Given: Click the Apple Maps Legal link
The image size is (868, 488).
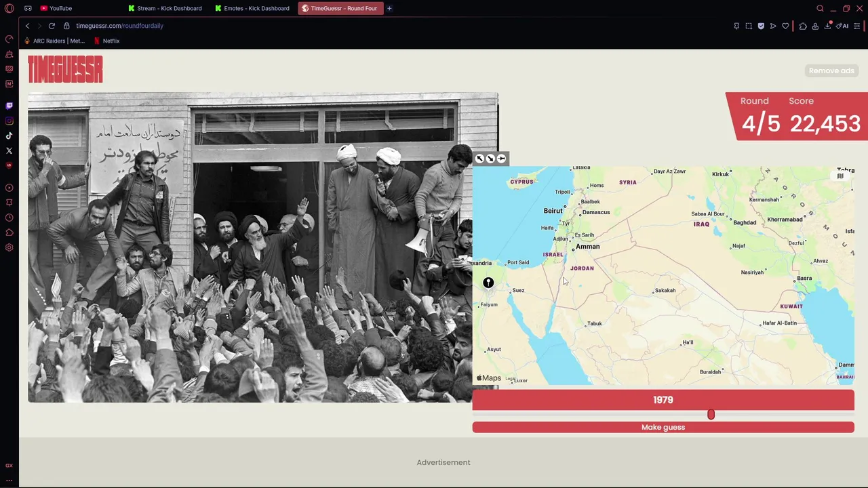Looking at the screenshot, I should click(511, 379).
